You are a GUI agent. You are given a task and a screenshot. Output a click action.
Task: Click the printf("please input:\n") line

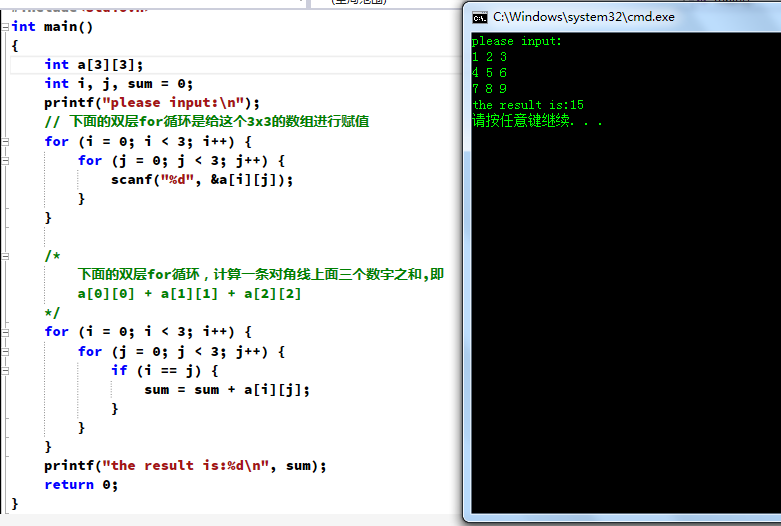click(x=152, y=103)
